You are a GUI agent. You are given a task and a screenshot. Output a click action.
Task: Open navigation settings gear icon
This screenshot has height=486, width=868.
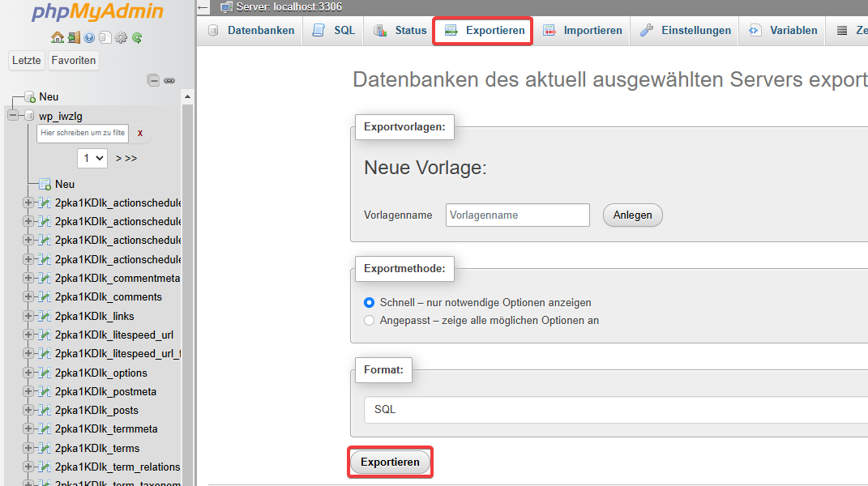pyautogui.click(x=121, y=37)
